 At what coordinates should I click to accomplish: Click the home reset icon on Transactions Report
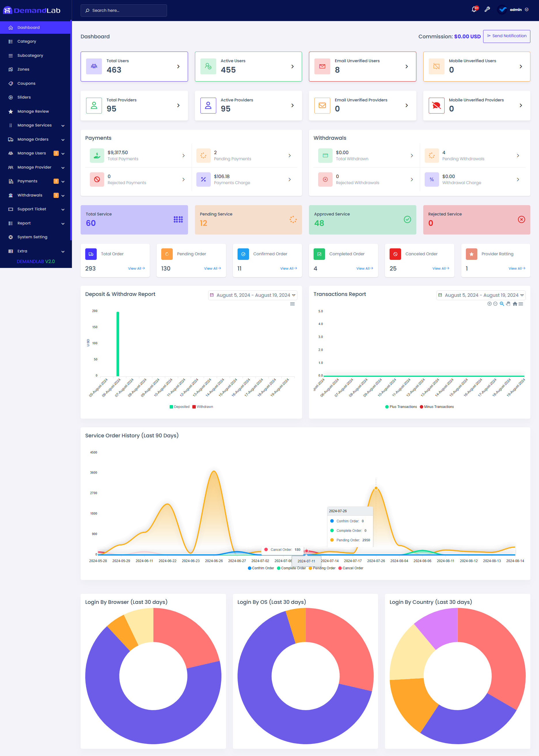click(515, 303)
